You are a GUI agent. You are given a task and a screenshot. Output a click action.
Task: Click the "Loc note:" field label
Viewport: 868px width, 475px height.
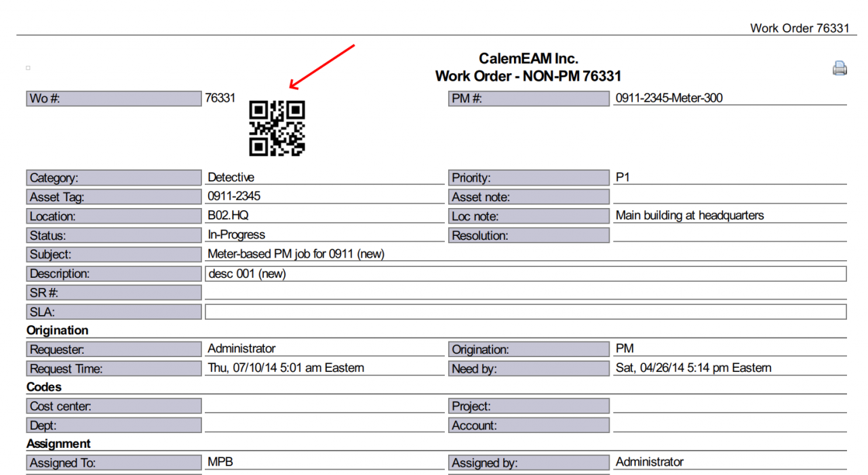tap(529, 216)
